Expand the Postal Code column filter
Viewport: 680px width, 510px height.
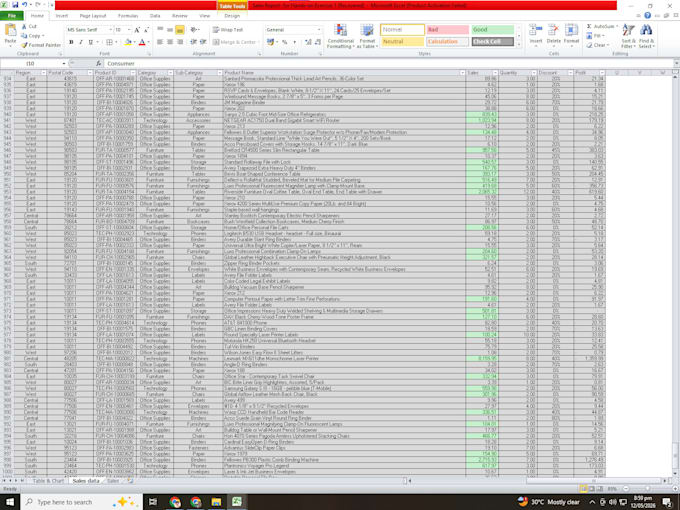coord(90,73)
